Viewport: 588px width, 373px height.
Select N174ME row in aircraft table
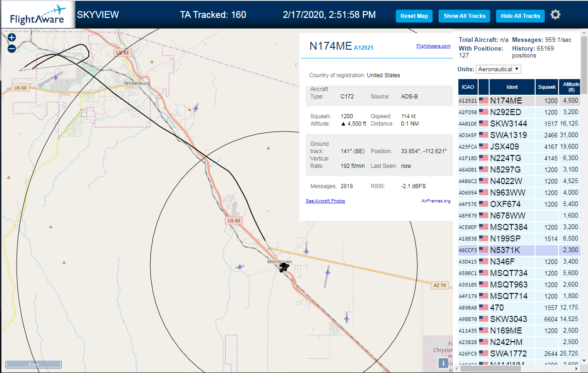coord(519,101)
